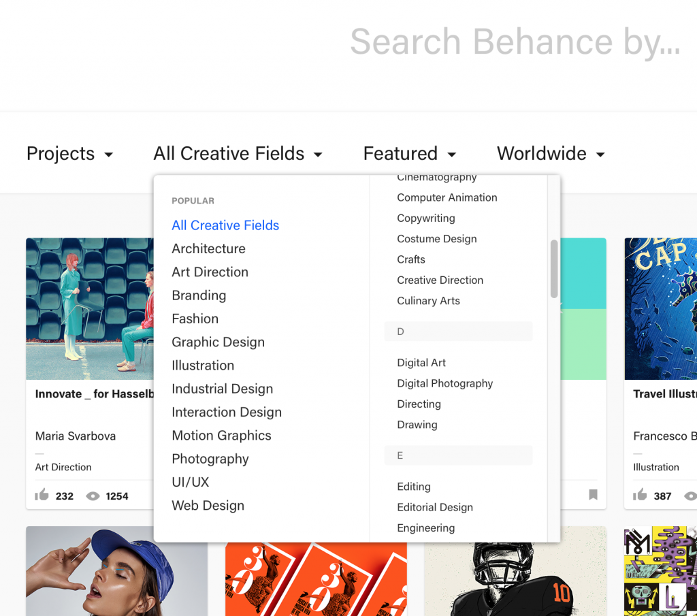
Task: Choose UI/UX from the popular fields
Action: (191, 482)
